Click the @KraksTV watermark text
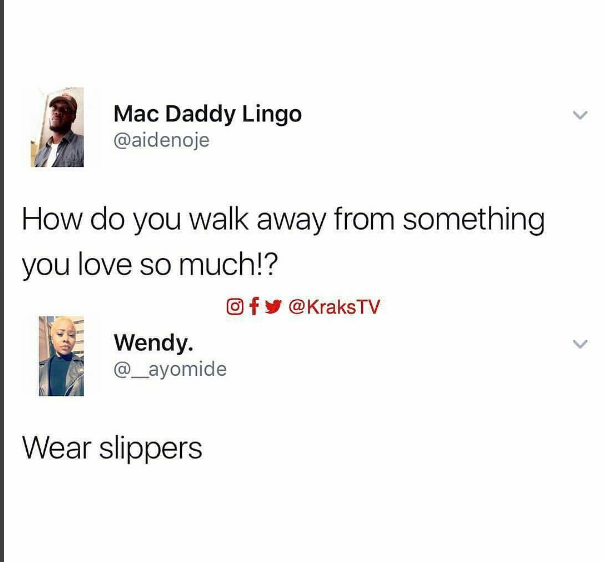Screen dimensions: 604x562 tap(334, 307)
